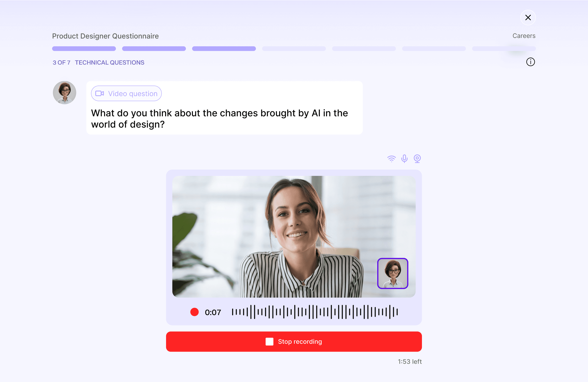
Task: Open the Careers link
Action: 524,36
